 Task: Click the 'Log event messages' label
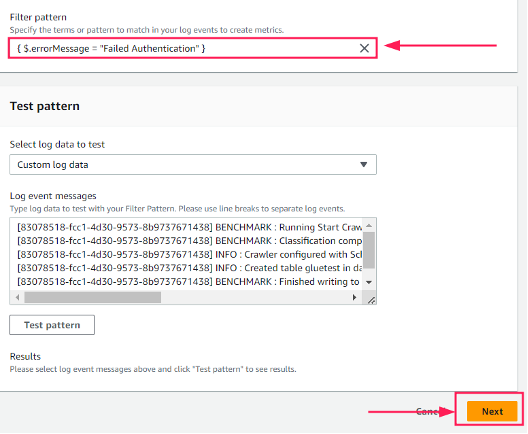[x=53, y=196]
